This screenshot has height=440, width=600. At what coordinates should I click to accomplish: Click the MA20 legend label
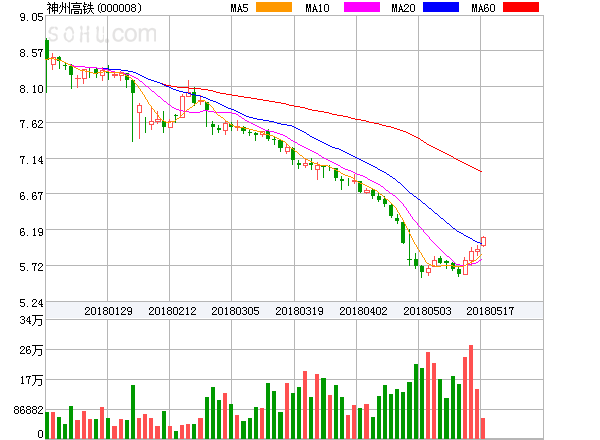[403, 8]
